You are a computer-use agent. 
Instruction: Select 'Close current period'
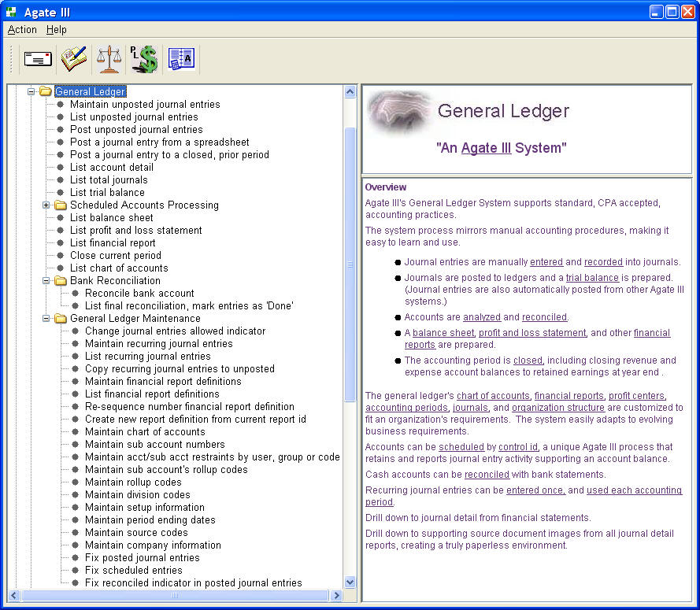click(116, 256)
